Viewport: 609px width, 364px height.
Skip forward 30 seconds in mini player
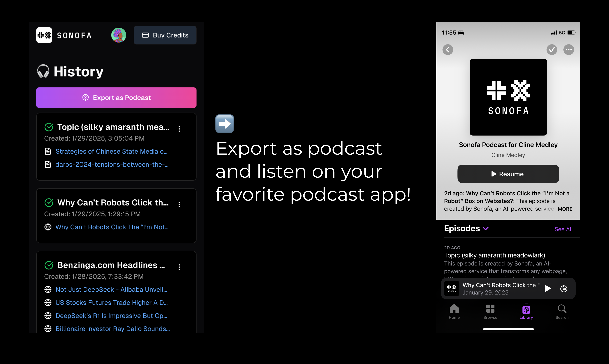point(564,288)
